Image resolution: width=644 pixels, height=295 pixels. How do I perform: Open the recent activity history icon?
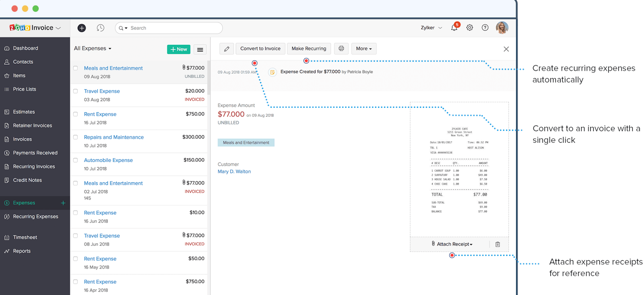101,28
